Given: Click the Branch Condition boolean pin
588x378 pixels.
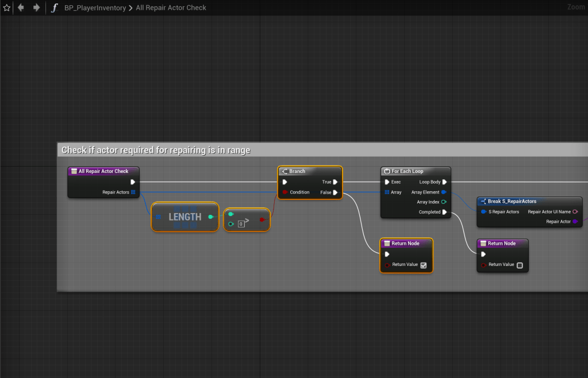Looking at the screenshot, I should (x=285, y=192).
